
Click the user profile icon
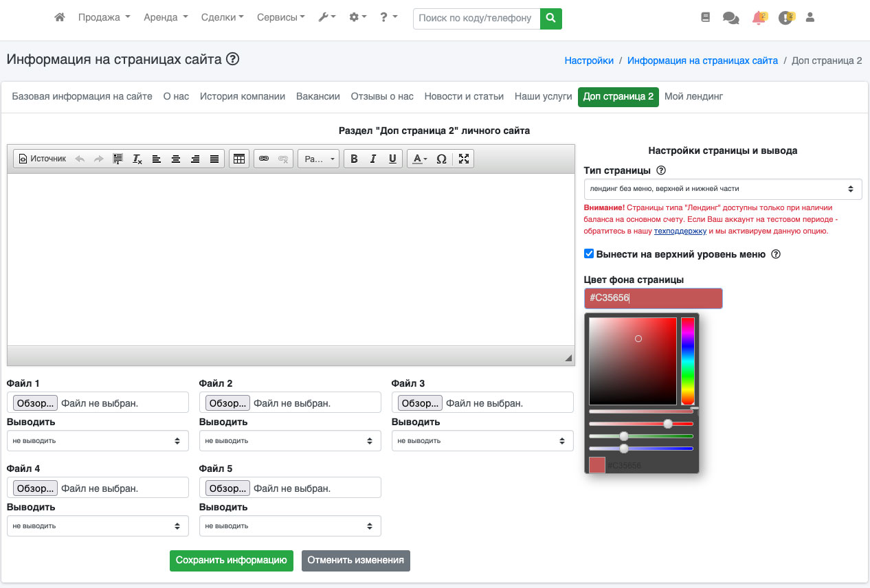810,18
